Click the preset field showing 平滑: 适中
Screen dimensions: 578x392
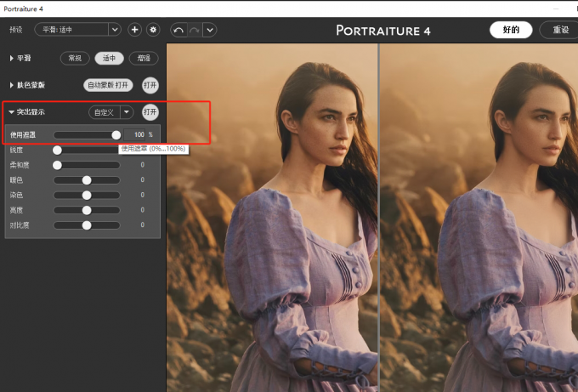[x=71, y=30]
